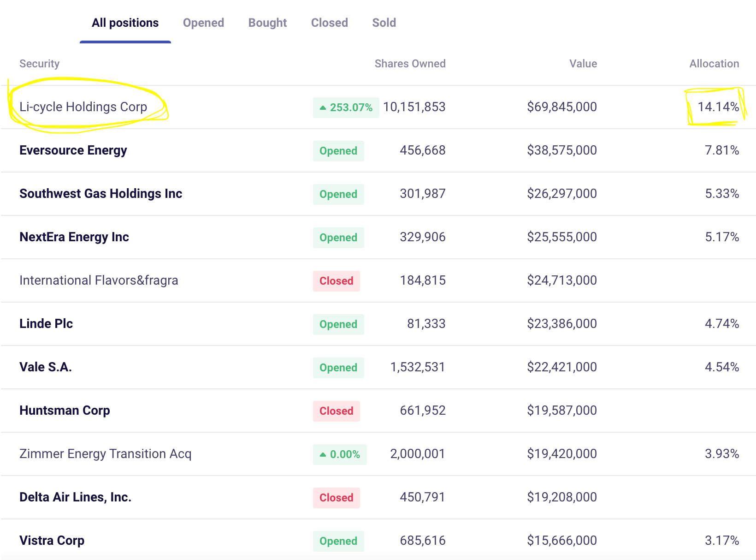Switch to the Opened tab
Image resolution: width=756 pixels, height=560 pixels.
pos(203,23)
